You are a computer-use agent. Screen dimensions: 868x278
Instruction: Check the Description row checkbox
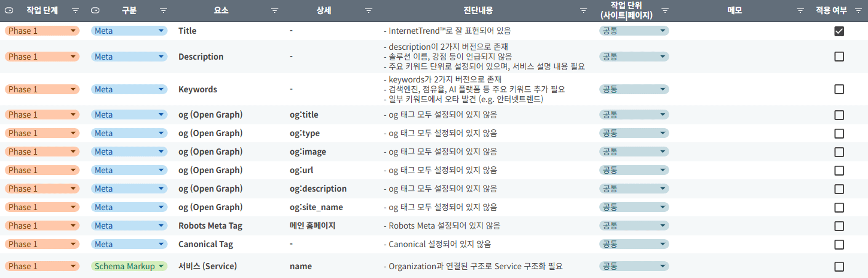click(839, 57)
